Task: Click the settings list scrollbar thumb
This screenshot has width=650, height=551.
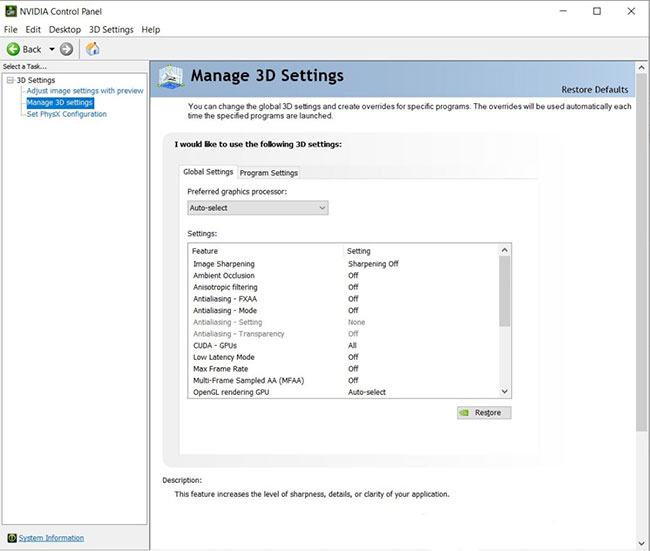Action: [504, 291]
